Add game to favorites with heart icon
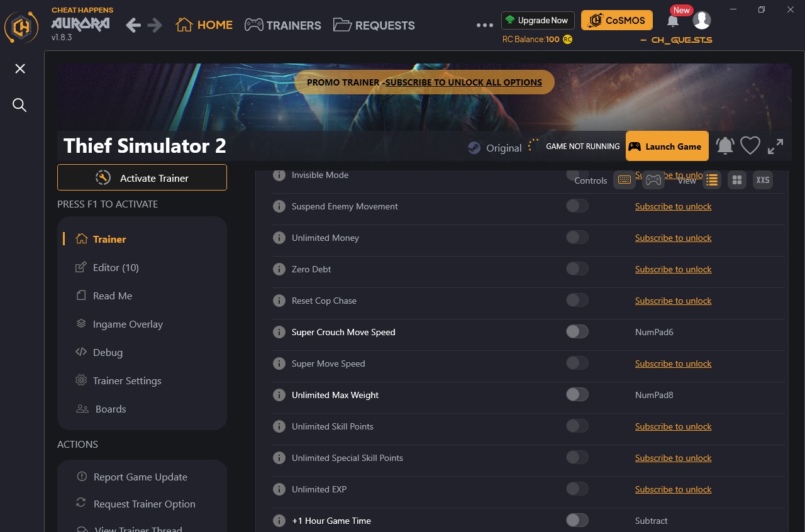805x532 pixels. coord(750,146)
